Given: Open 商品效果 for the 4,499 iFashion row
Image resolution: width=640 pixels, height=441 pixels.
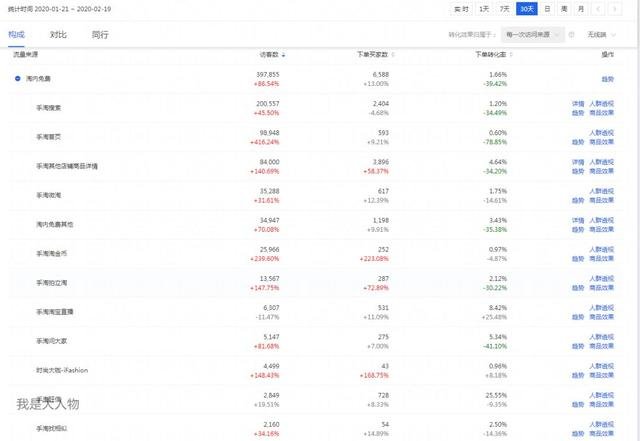Looking at the screenshot, I should coord(601,375).
